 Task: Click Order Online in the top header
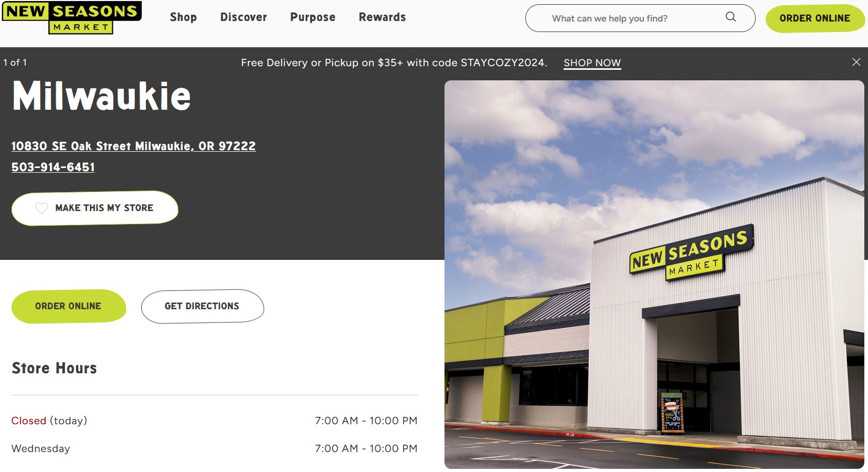(x=814, y=18)
